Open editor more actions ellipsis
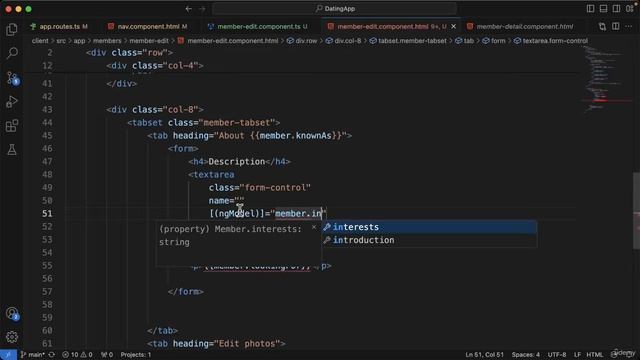The image size is (640, 360). 629,27
